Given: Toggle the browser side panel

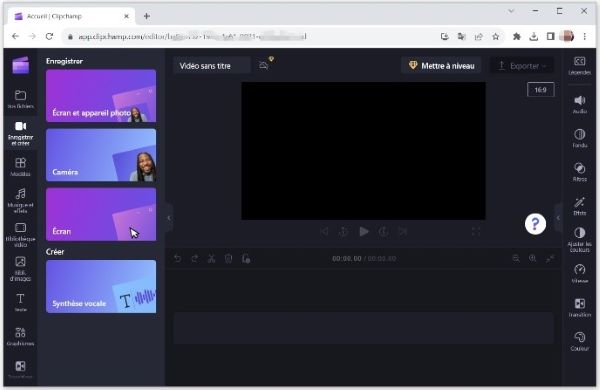Looking at the screenshot, I should (550, 36).
